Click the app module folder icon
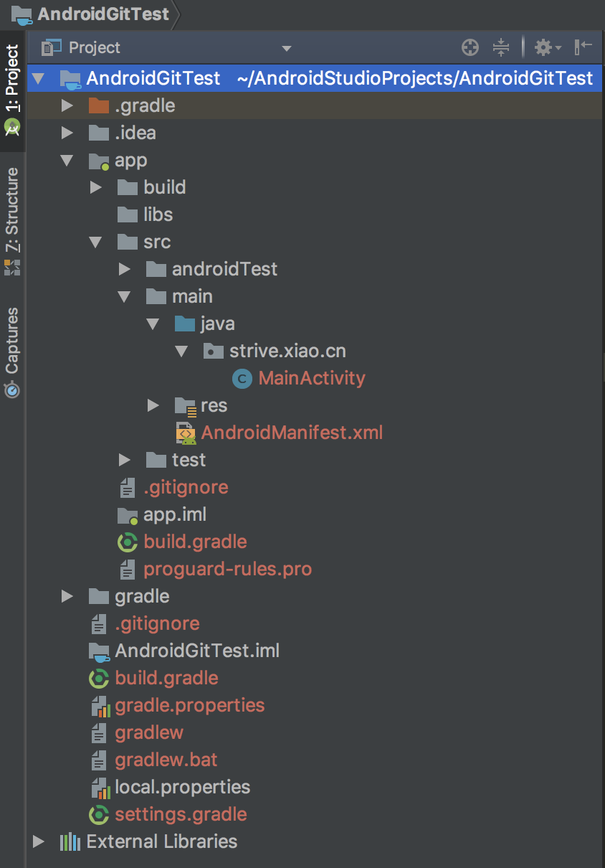 point(98,161)
